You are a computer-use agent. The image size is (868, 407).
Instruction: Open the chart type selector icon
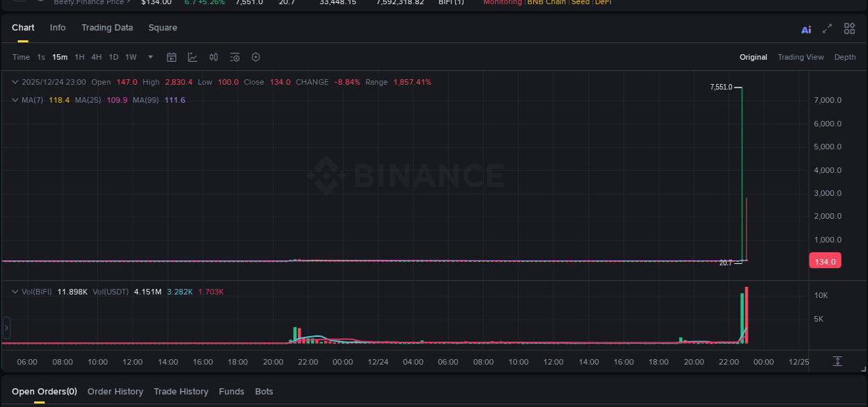point(192,57)
